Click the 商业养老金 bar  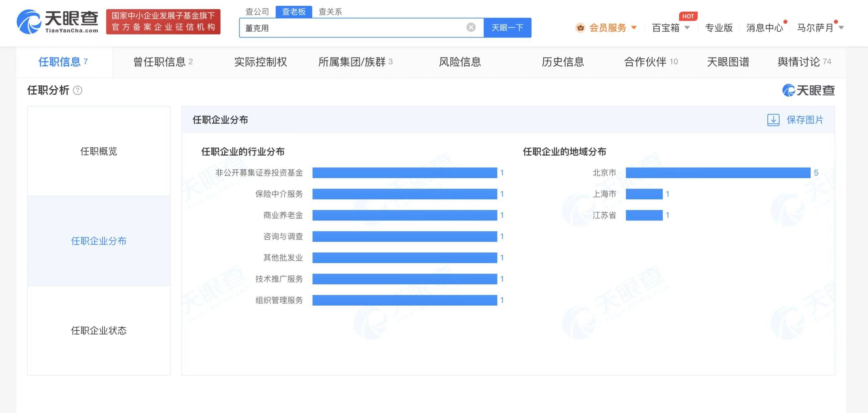coord(405,215)
